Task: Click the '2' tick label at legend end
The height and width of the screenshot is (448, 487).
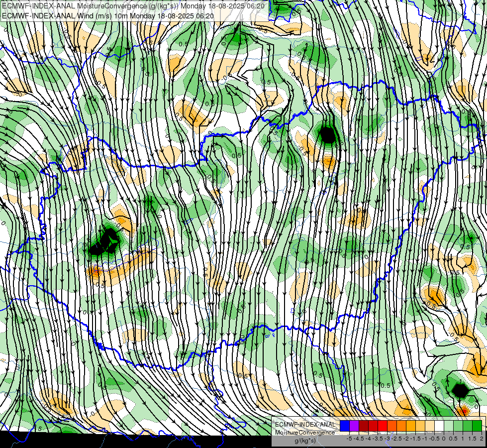Action: click(x=482, y=439)
